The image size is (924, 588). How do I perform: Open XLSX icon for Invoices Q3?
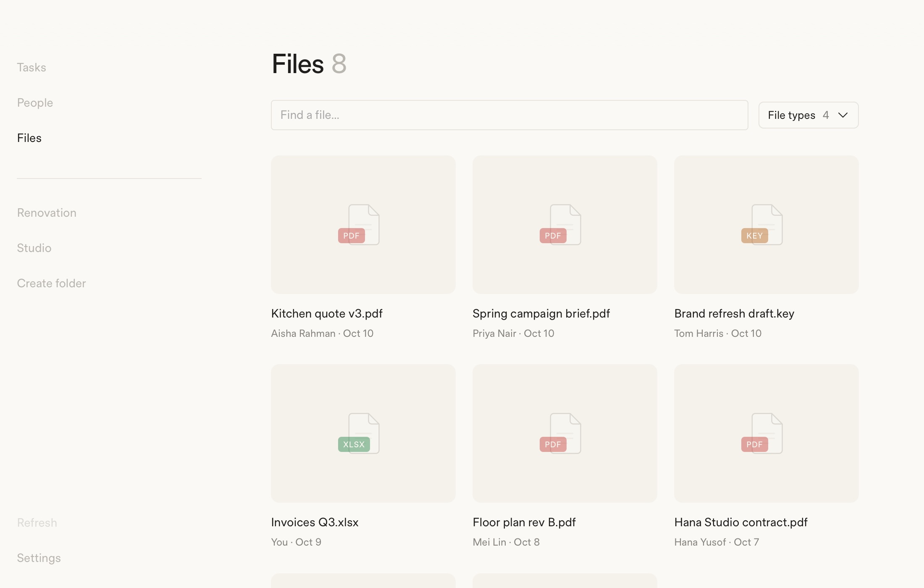(359, 433)
